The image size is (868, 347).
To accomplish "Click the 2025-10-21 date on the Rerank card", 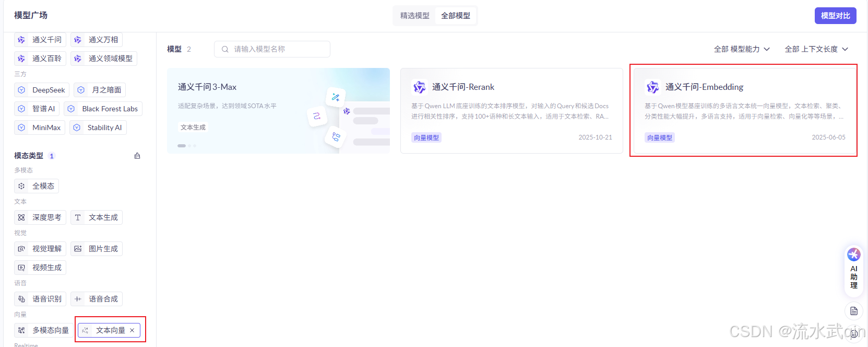I will [595, 137].
